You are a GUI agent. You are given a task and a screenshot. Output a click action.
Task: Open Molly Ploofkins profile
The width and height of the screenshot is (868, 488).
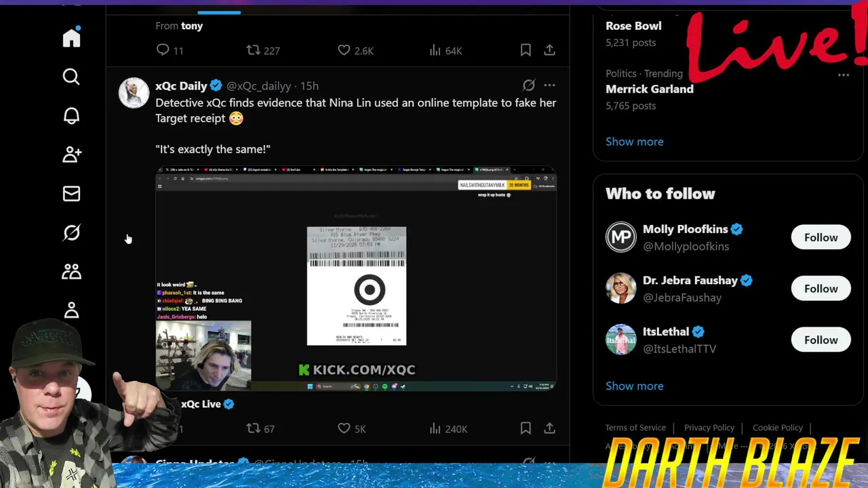coord(685,229)
